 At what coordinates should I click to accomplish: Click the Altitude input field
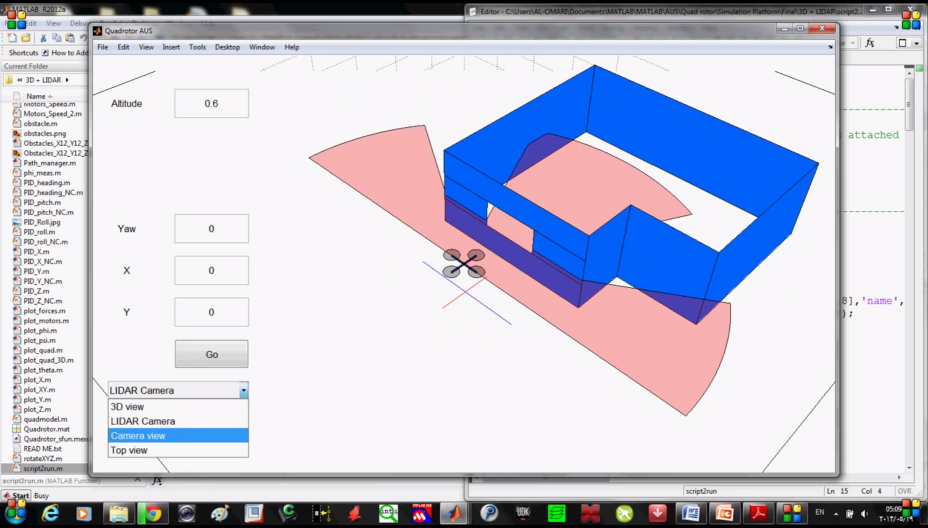(211, 104)
